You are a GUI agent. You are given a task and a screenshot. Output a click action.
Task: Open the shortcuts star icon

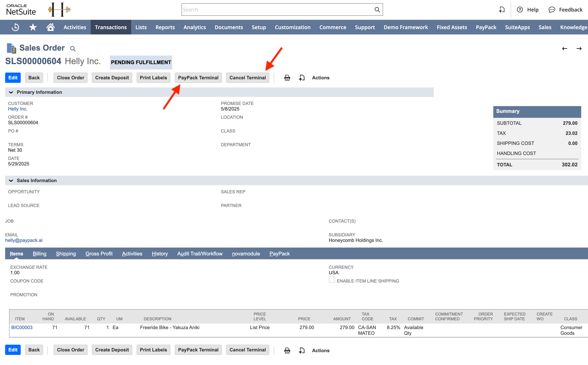click(x=33, y=27)
